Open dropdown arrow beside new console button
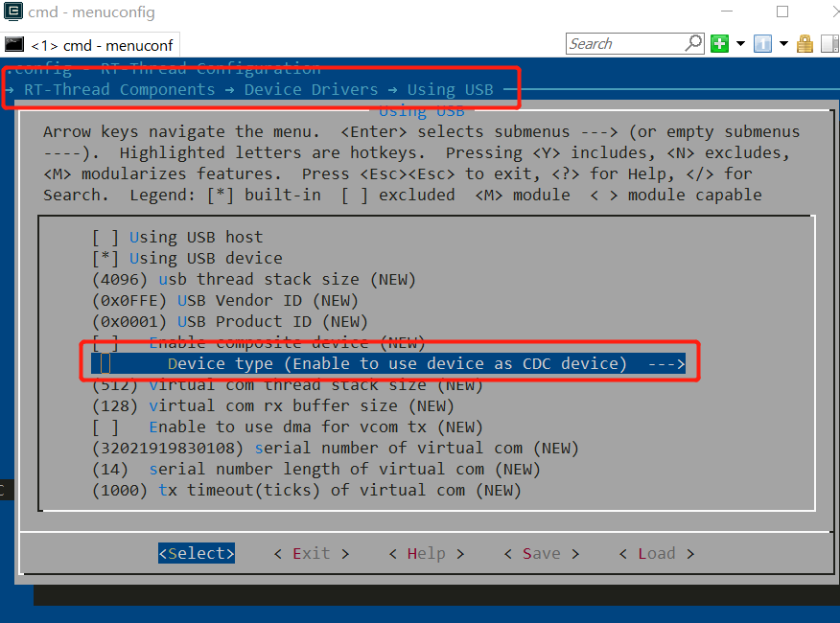Screen dimensions: 840x623 coord(740,44)
